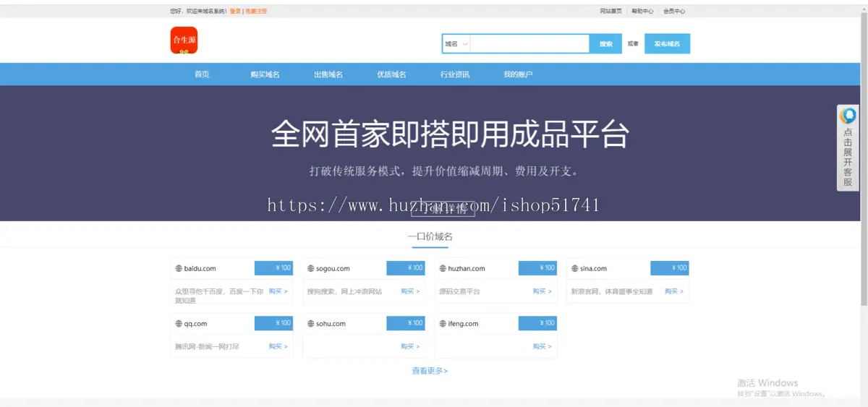
Task: Click the ¥100 price tag for qq.com
Action: [x=273, y=323]
